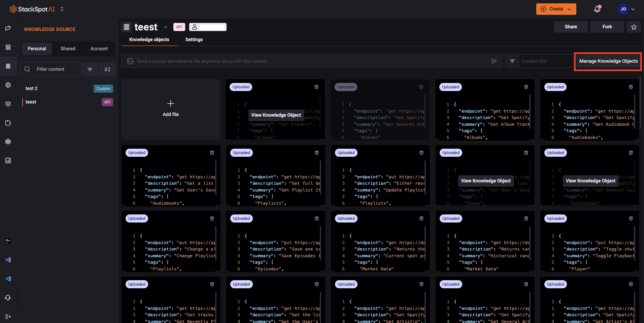
Task: Select the Agents icon in the sidebar
Action: [8, 47]
